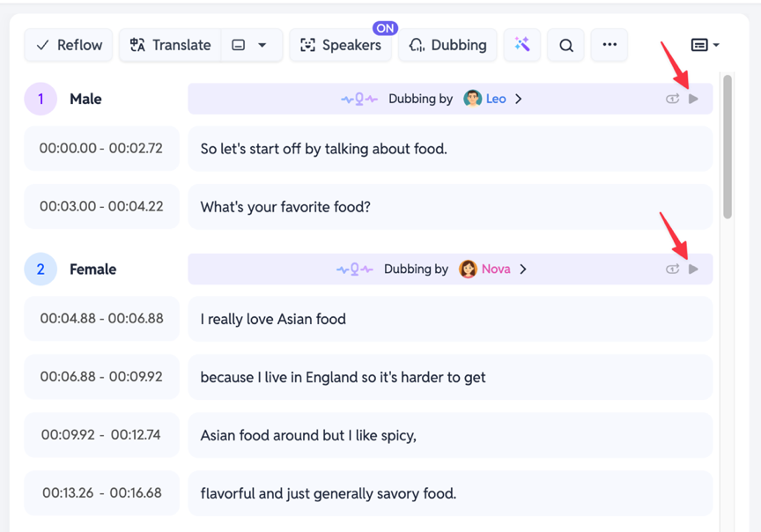Select timestamp 00:13.26 - 00:16.68
The height and width of the screenshot is (532, 761).
pos(101,492)
